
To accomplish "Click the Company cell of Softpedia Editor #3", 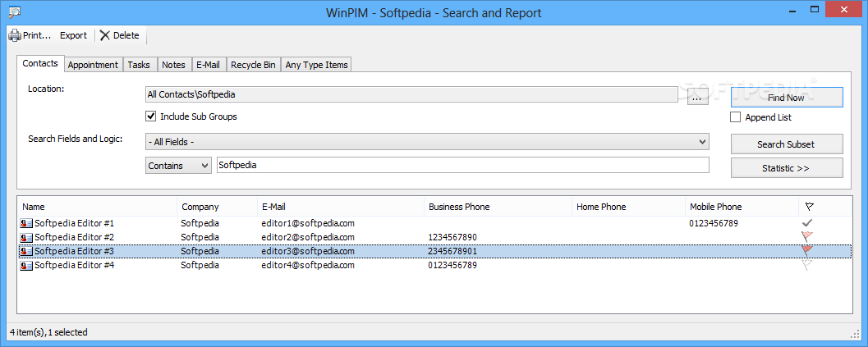I will pyautogui.click(x=200, y=251).
